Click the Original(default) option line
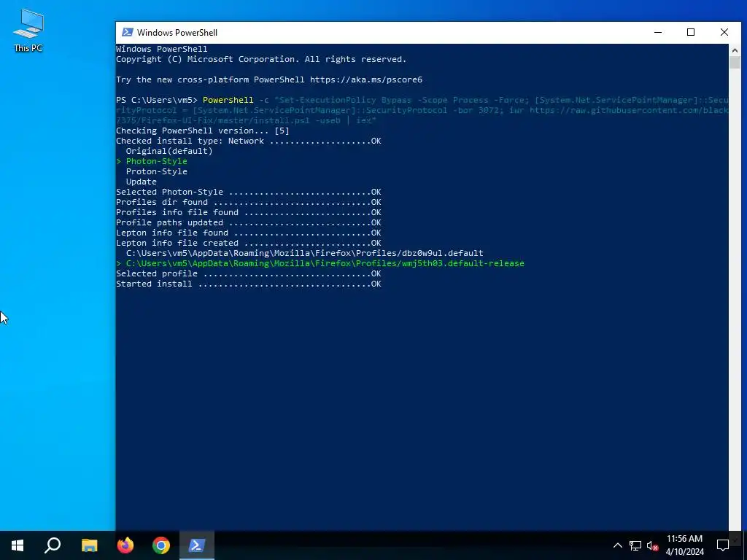 [169, 151]
